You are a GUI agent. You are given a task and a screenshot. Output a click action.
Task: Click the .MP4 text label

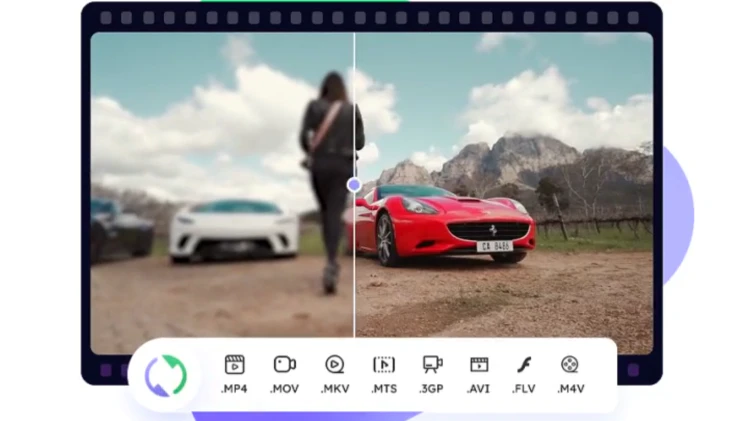pyautogui.click(x=235, y=389)
